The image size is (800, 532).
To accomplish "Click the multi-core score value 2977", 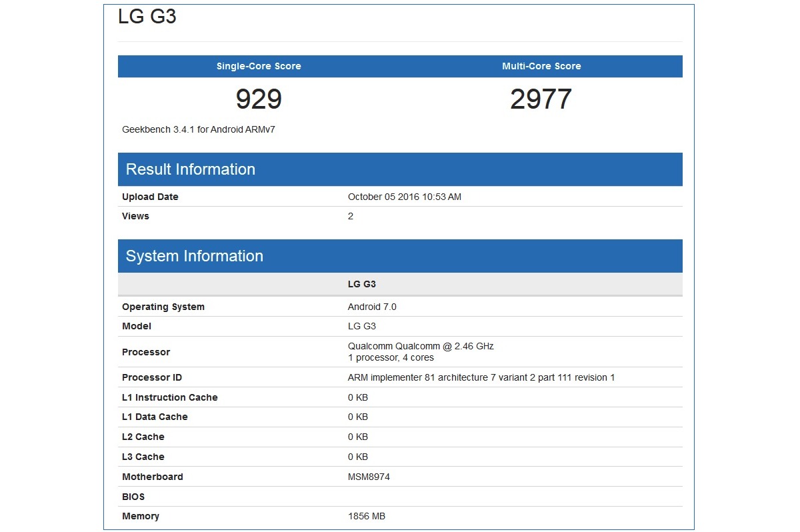I will point(541,99).
